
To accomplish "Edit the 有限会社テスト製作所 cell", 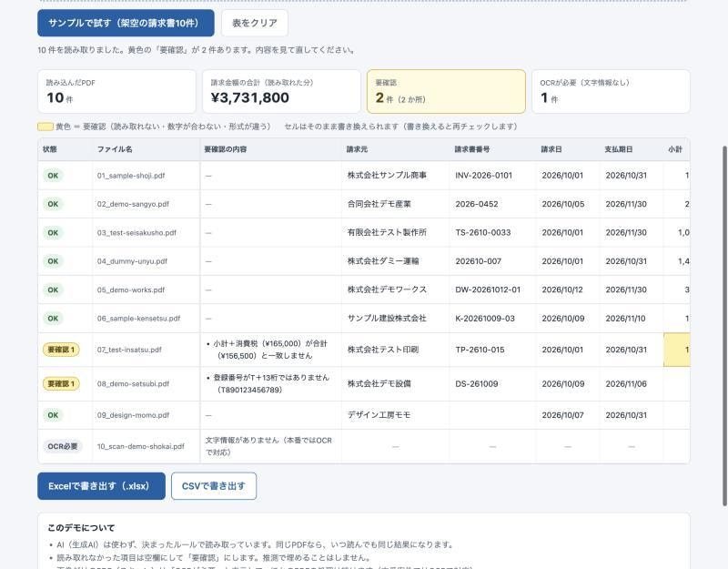I will coord(396,232).
